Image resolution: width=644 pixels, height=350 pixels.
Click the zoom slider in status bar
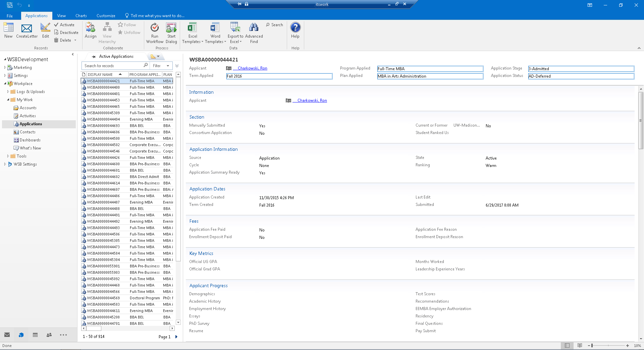click(x=592, y=346)
